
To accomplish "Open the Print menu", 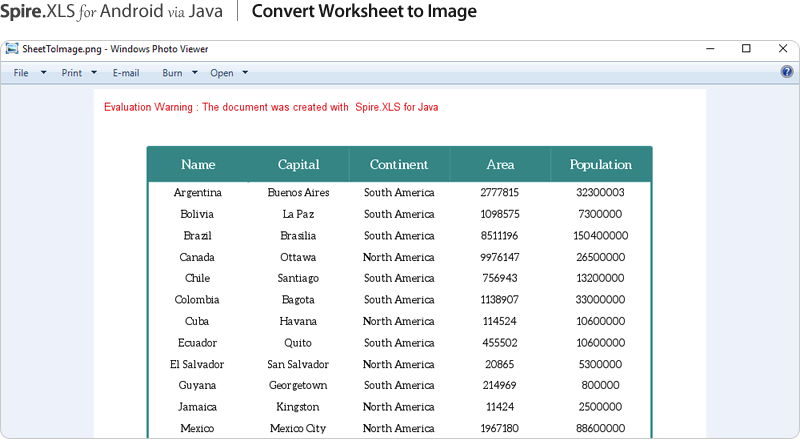I will 71,73.
